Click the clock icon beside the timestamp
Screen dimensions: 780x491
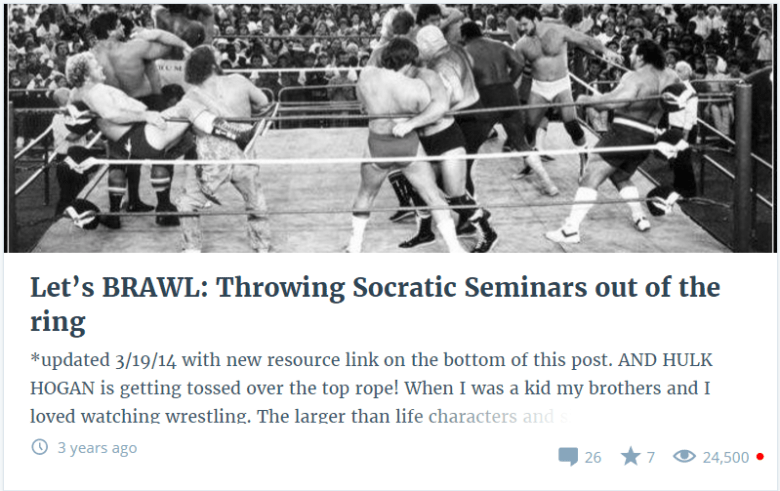[x=40, y=447]
